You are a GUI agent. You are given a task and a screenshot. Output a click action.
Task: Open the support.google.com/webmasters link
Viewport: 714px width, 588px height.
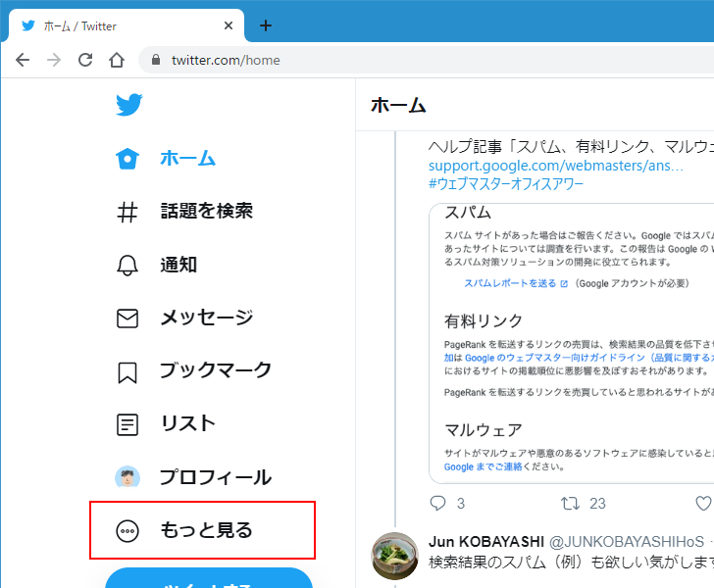coord(556,166)
